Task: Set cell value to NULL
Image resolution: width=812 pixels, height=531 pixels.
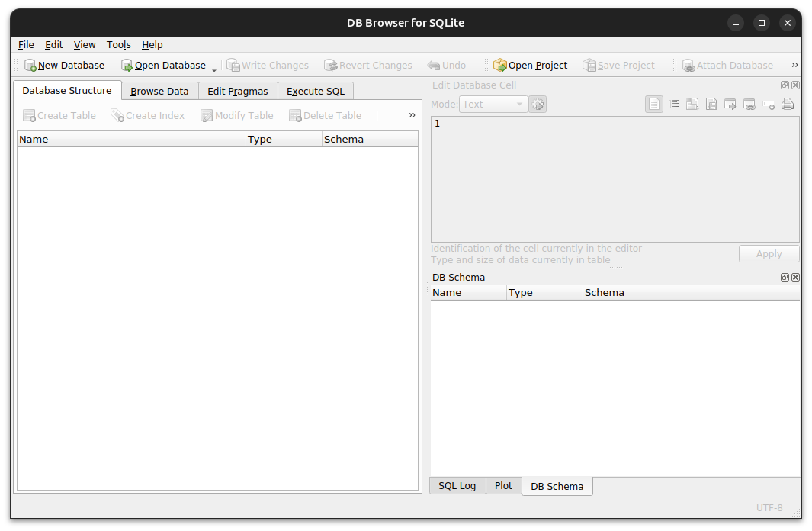Action: pyautogui.click(x=769, y=104)
